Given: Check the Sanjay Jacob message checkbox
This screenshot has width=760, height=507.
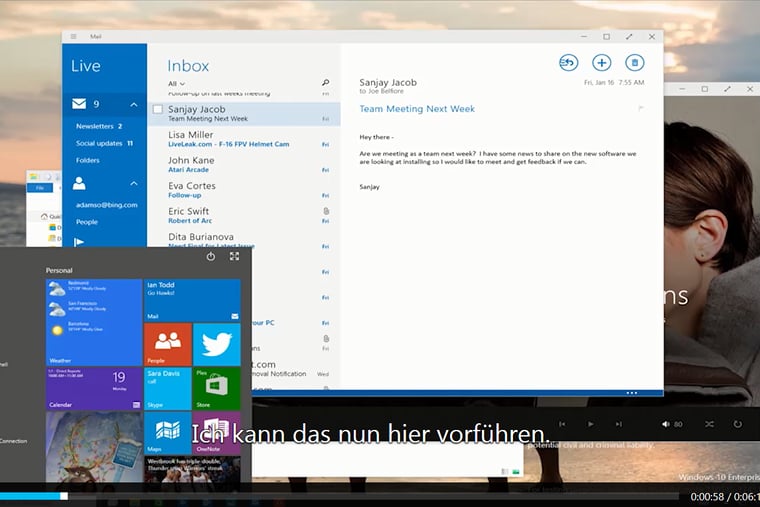Looking at the screenshot, I should (158, 110).
